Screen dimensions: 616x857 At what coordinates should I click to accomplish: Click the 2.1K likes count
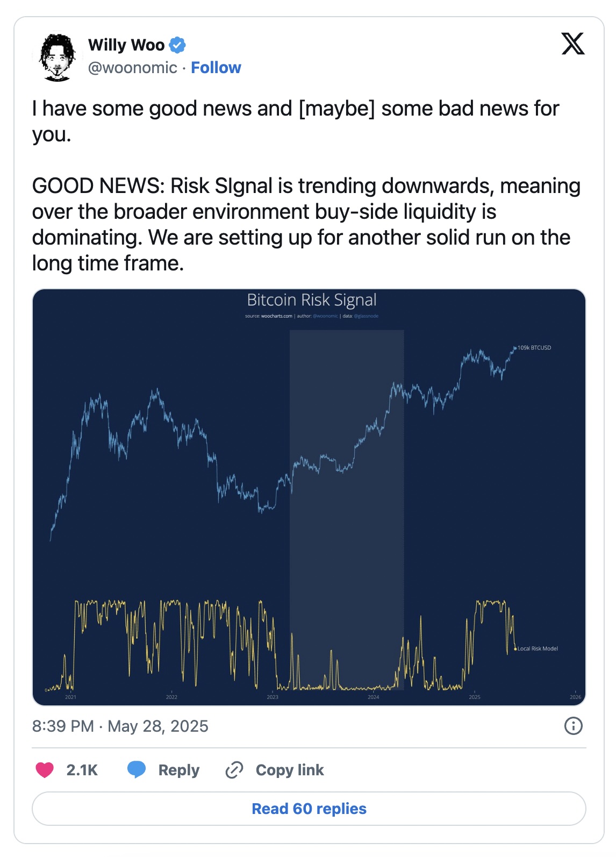82,770
